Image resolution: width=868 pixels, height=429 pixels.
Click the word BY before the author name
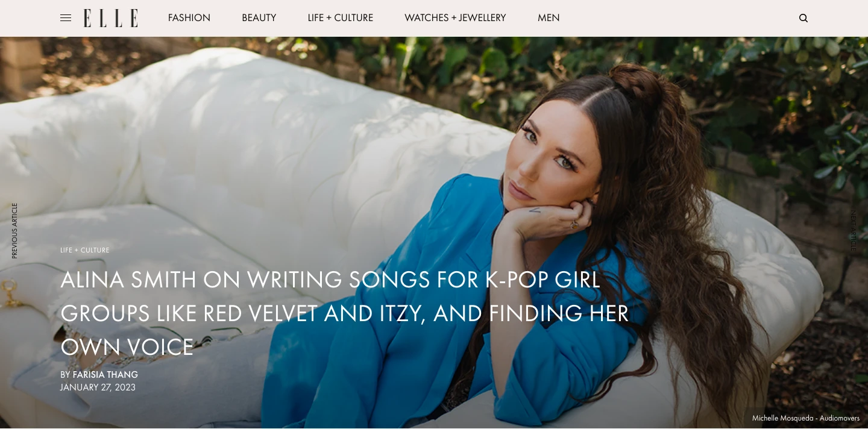65,375
